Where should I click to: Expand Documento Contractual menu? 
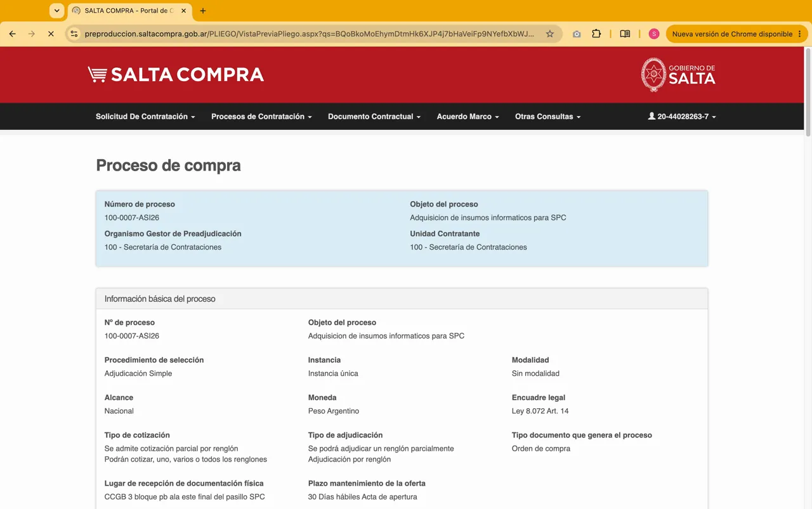[x=374, y=117]
